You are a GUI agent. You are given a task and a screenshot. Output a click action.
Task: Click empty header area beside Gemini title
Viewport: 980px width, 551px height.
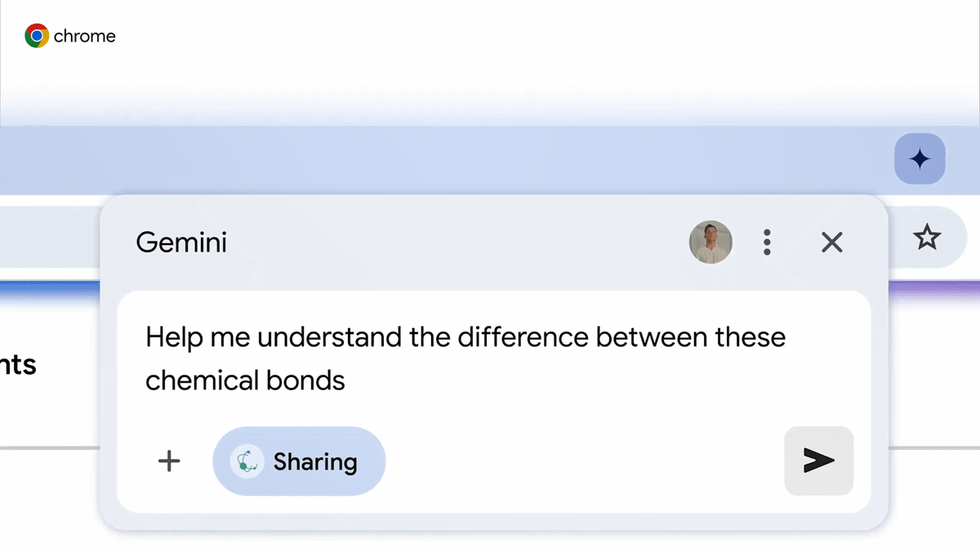(x=457, y=242)
